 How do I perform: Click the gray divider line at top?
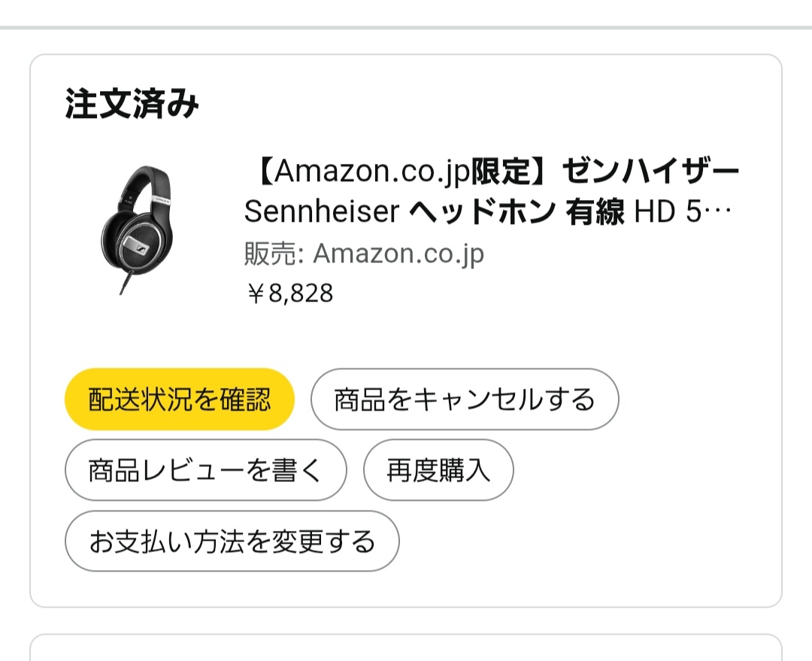pyautogui.click(x=406, y=28)
